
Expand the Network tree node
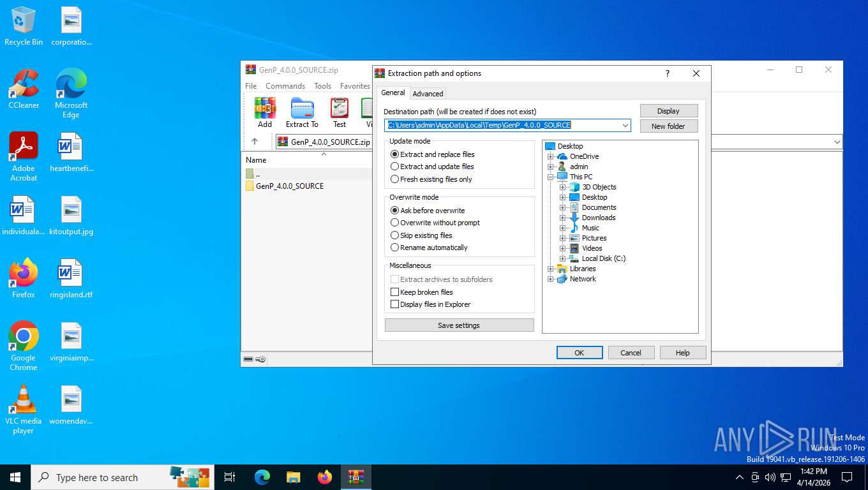[x=550, y=279]
